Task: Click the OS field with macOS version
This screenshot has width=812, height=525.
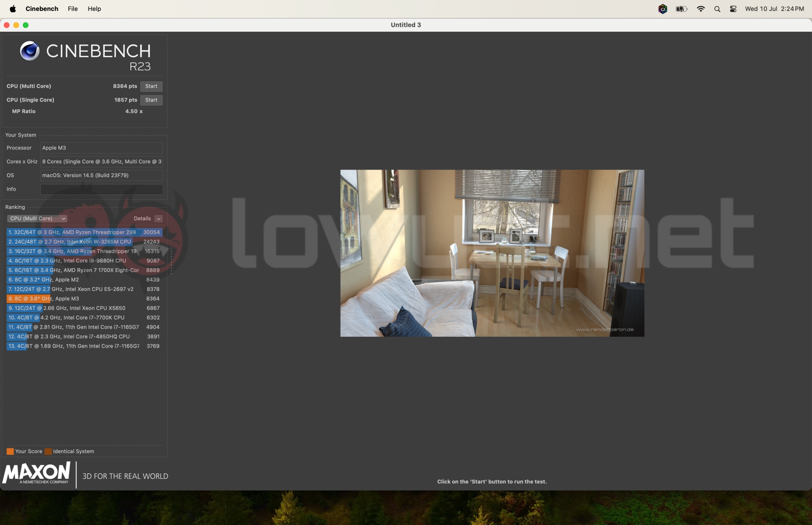Action: pyautogui.click(x=101, y=175)
